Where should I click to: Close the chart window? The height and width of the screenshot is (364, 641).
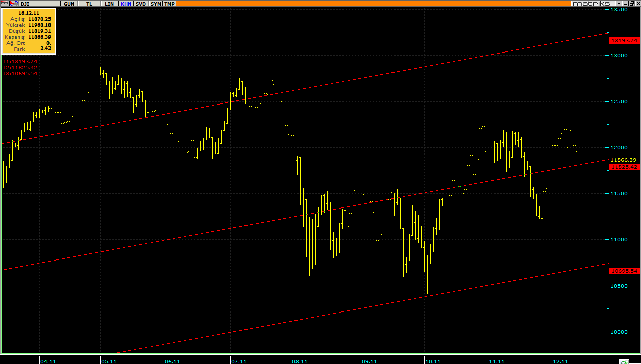pos(637,4)
